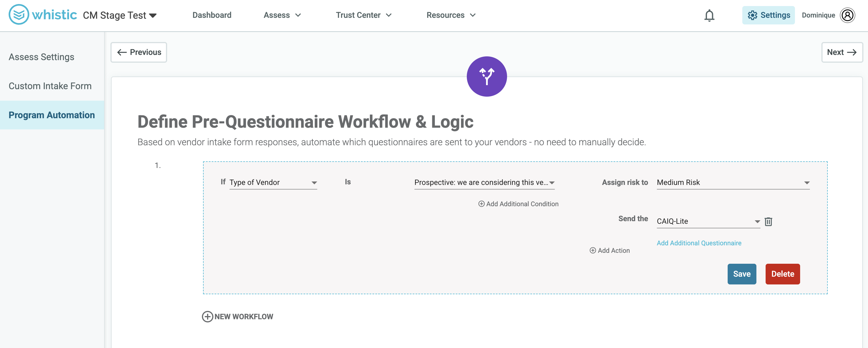This screenshot has height=348, width=868.
Task: Open Settings from the header
Action: (768, 15)
